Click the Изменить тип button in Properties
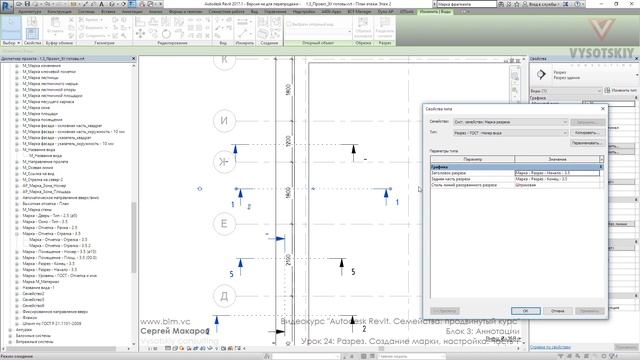 coord(621,90)
